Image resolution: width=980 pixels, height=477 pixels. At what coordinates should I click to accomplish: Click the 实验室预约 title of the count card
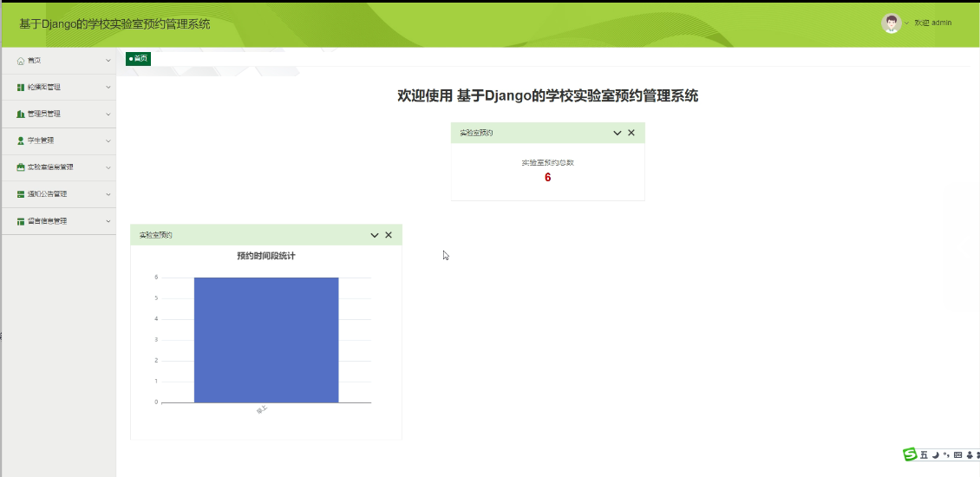(476, 133)
